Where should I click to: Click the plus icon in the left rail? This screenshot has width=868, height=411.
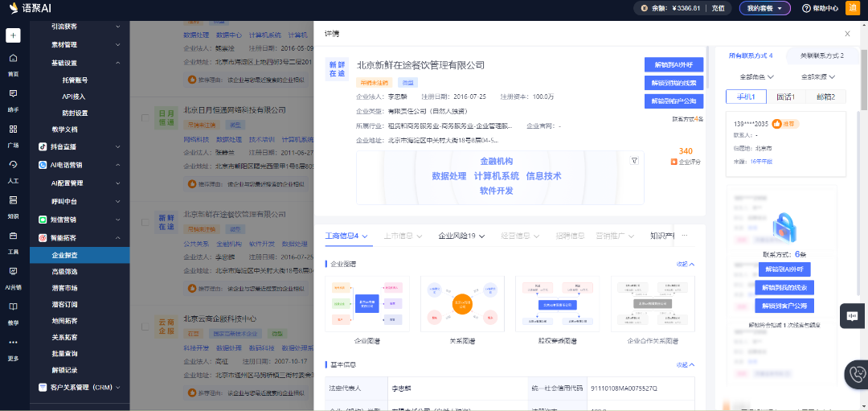pyautogui.click(x=13, y=36)
